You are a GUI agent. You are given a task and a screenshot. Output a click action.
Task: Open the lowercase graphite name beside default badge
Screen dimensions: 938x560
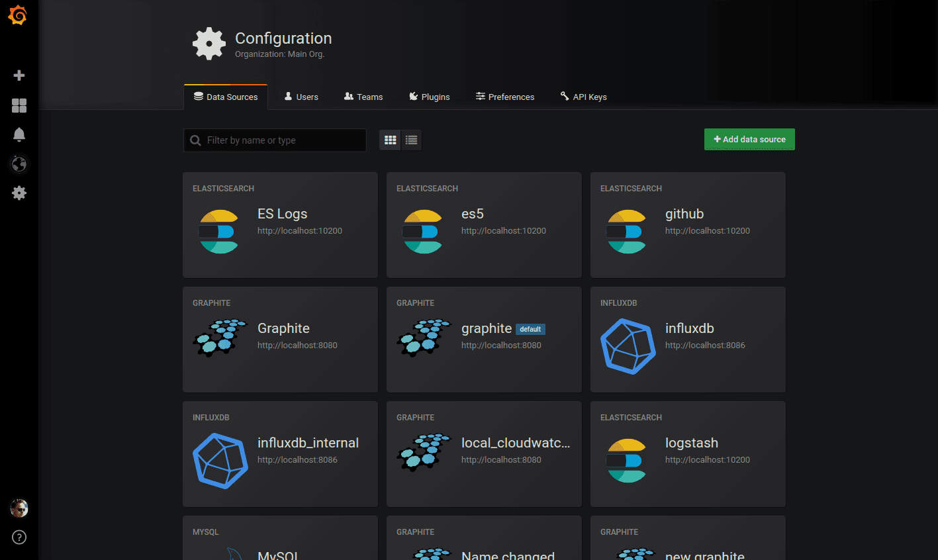coord(487,328)
